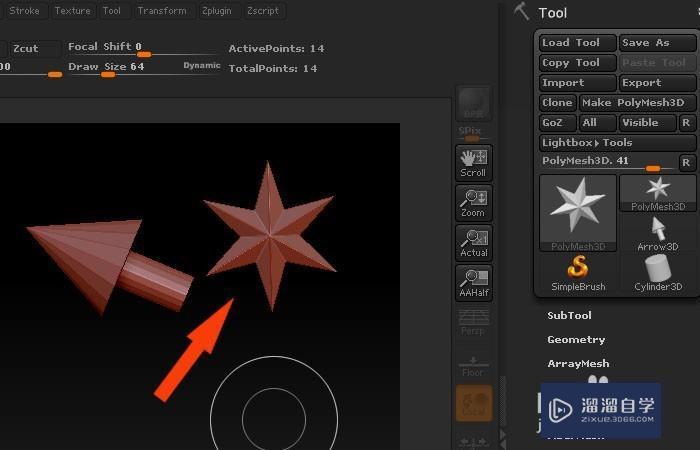
Task: Click the R button beside Visible
Action: pyautogui.click(x=687, y=123)
